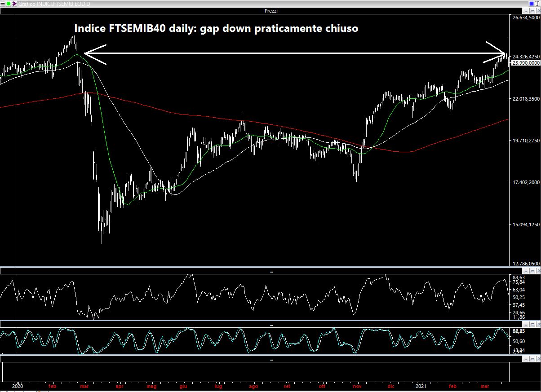Click the 75,84 level on the indicator scale
Screen dimensions: 541x392
[x=519, y=282]
